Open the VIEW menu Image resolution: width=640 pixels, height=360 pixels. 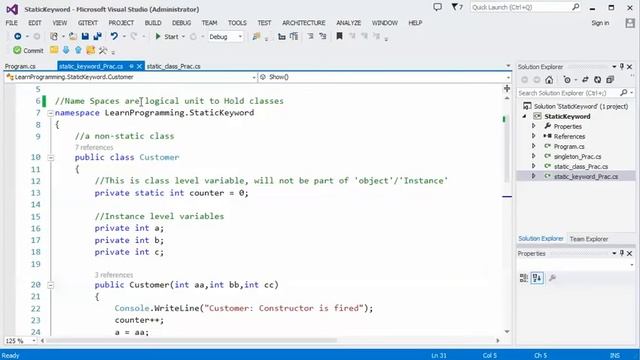[x=60, y=23]
